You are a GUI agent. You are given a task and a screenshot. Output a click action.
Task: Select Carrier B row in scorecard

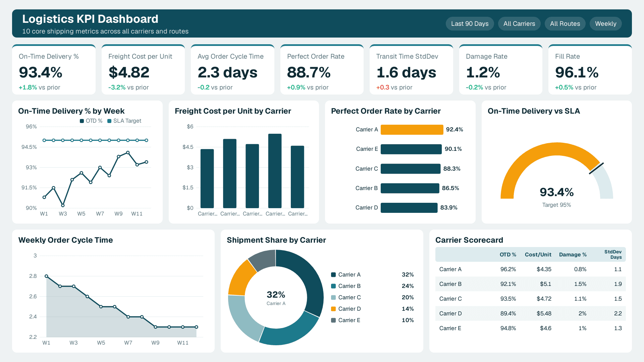tap(530, 284)
